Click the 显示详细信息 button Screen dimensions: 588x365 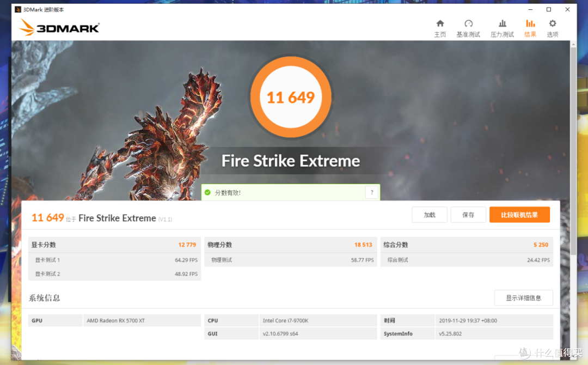[524, 298]
